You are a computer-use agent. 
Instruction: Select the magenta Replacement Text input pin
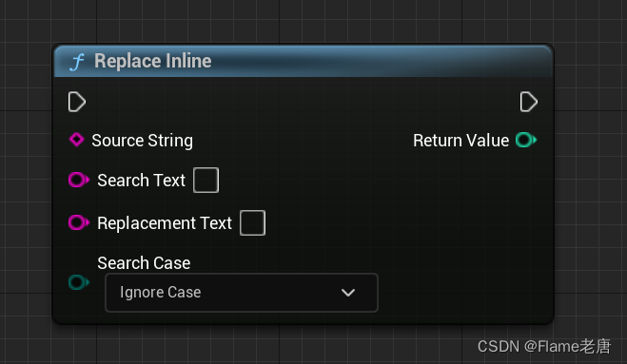pyautogui.click(x=79, y=222)
